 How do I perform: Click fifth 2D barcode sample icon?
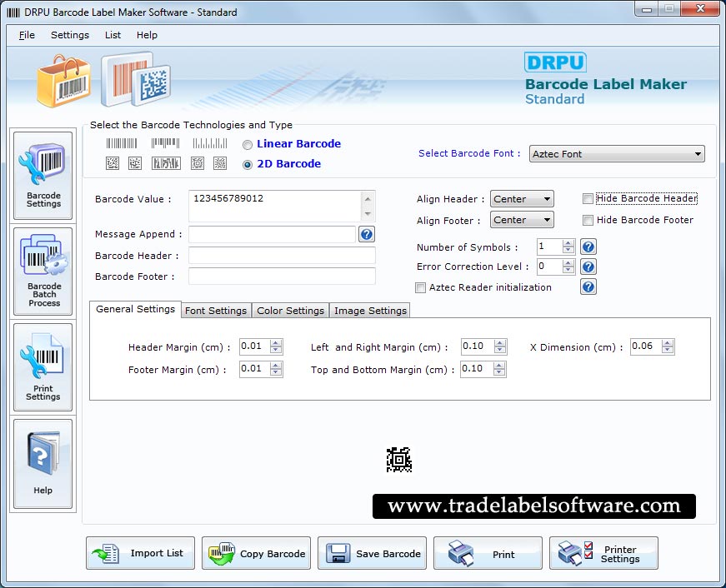click(x=220, y=163)
